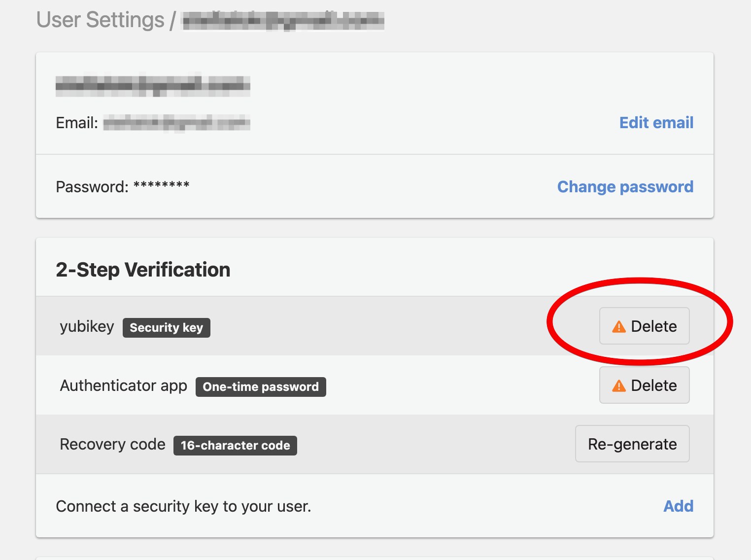Click the '16-character code' badge
The image size is (751, 560).
point(235,446)
